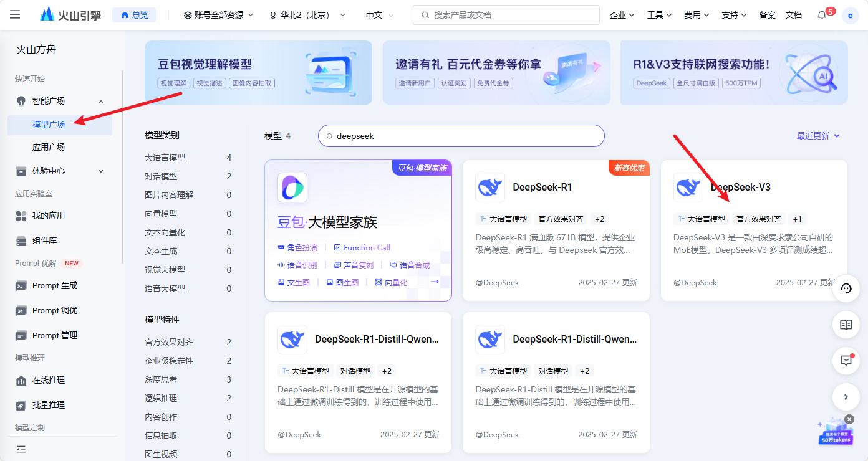The height and width of the screenshot is (461, 868).
Task: Click the deepseek model search field
Action: (x=461, y=136)
